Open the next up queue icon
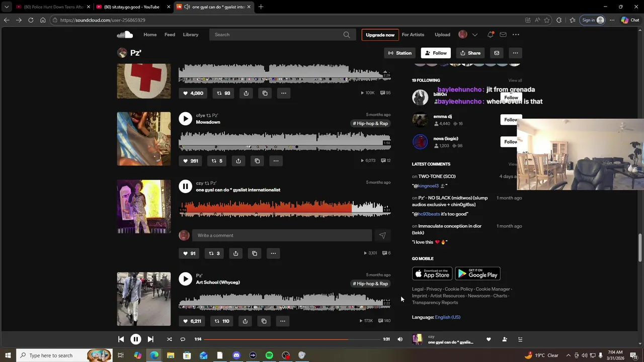Image resolution: width=644 pixels, height=362 pixels. 520,339
